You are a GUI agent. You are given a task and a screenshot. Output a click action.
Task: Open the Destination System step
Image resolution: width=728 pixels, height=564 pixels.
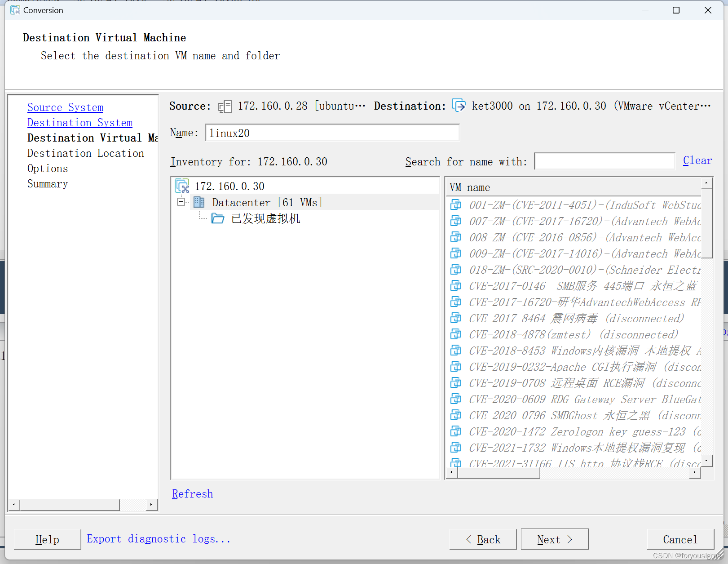click(80, 123)
